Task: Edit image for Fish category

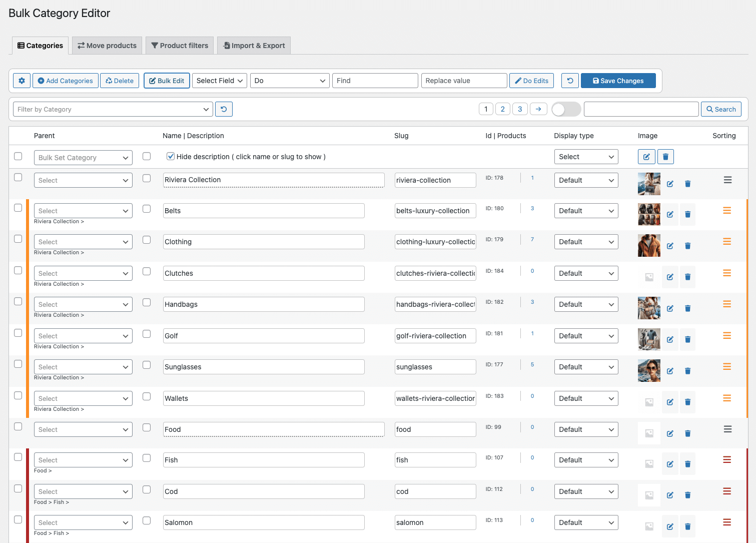Action: pos(670,464)
